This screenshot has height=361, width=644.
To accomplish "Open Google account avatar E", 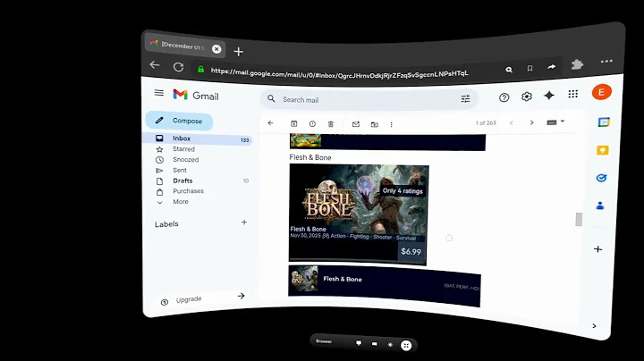I will (601, 92).
